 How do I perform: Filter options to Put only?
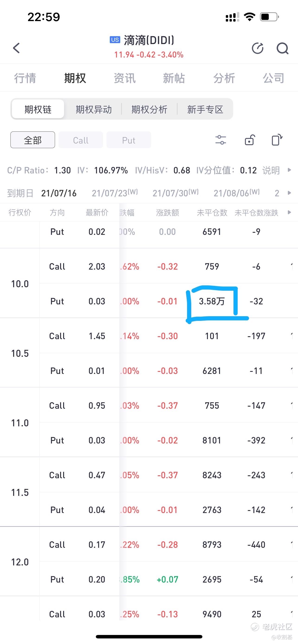click(129, 140)
